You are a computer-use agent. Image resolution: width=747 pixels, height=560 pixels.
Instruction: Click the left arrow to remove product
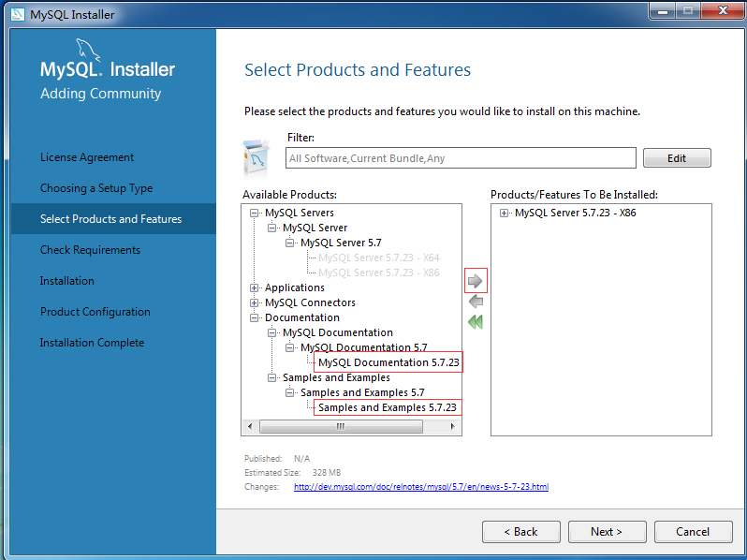(x=476, y=302)
